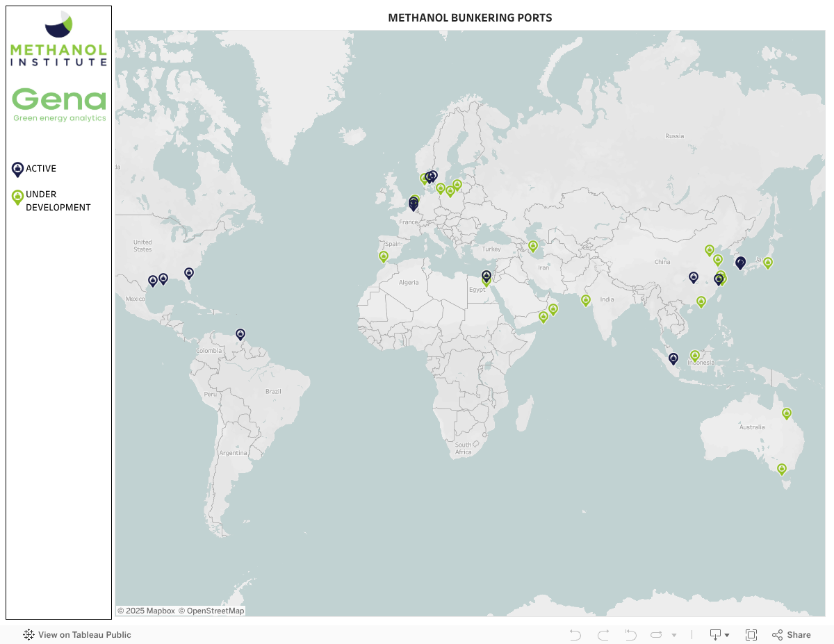
Task: Click the METHANOL BUNKERING PORTS title
Action: [x=470, y=17]
